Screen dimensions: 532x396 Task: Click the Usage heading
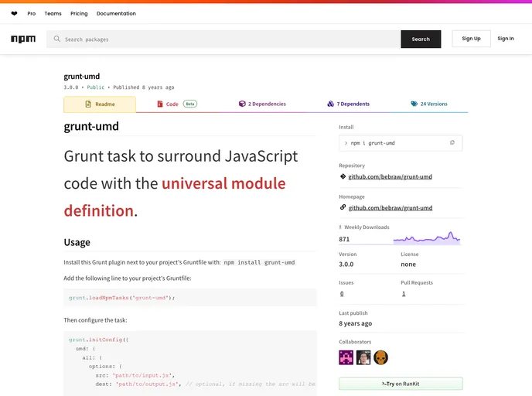coord(77,242)
